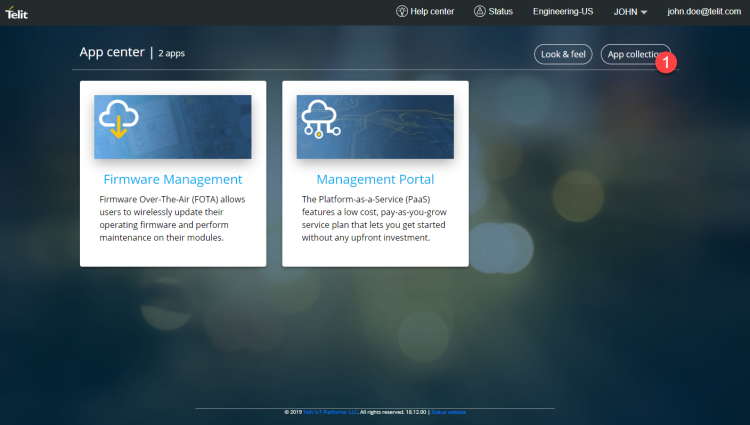This screenshot has height=425, width=750.
Task: Open the App collection button
Action: pos(636,54)
